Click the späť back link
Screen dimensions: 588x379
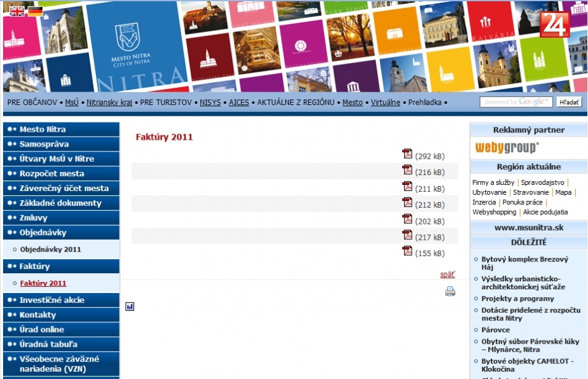pyautogui.click(x=447, y=275)
